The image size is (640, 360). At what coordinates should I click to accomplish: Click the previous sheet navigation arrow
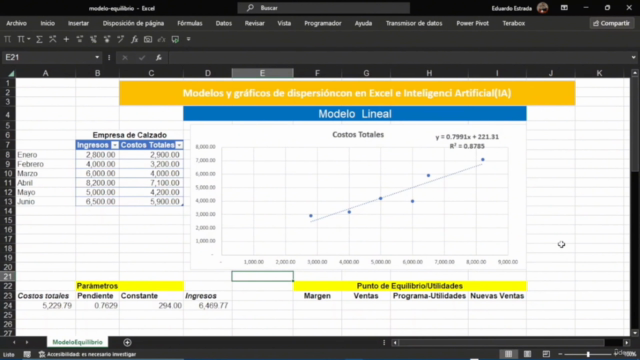(14, 342)
